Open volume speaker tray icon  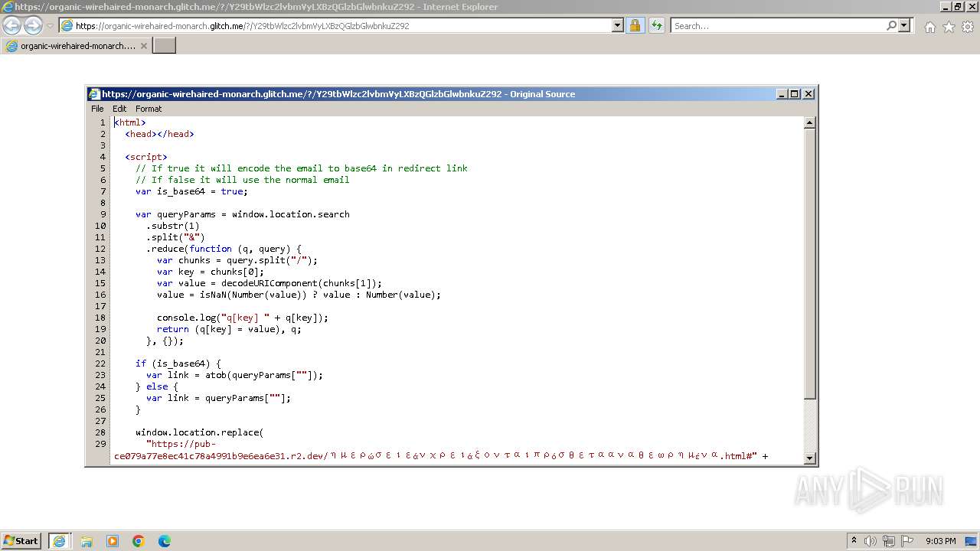coord(871,541)
